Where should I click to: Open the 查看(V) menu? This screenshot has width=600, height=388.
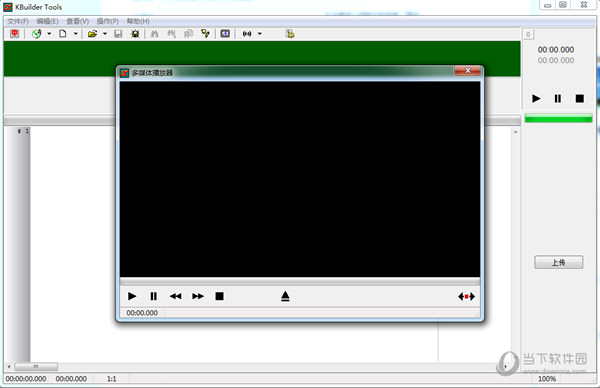(77, 21)
